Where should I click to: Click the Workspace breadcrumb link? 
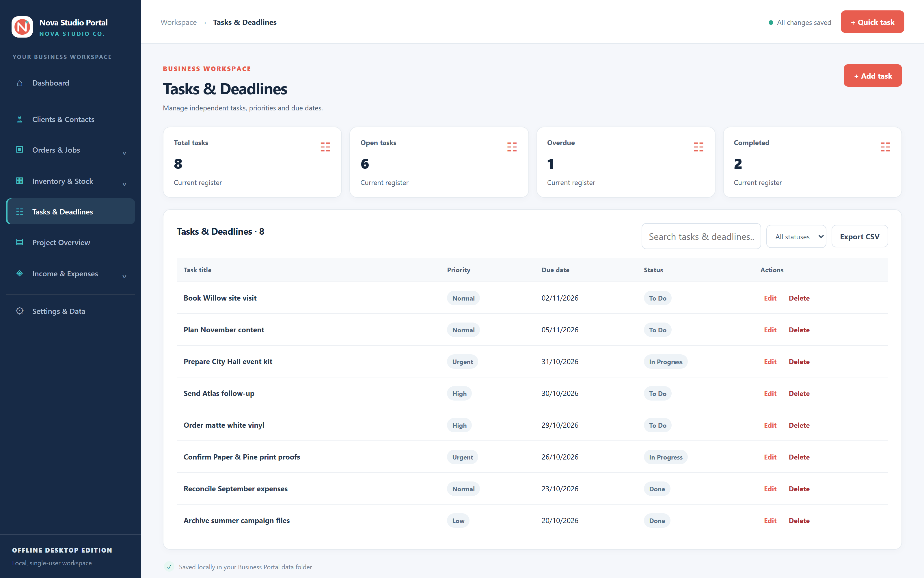pos(178,22)
